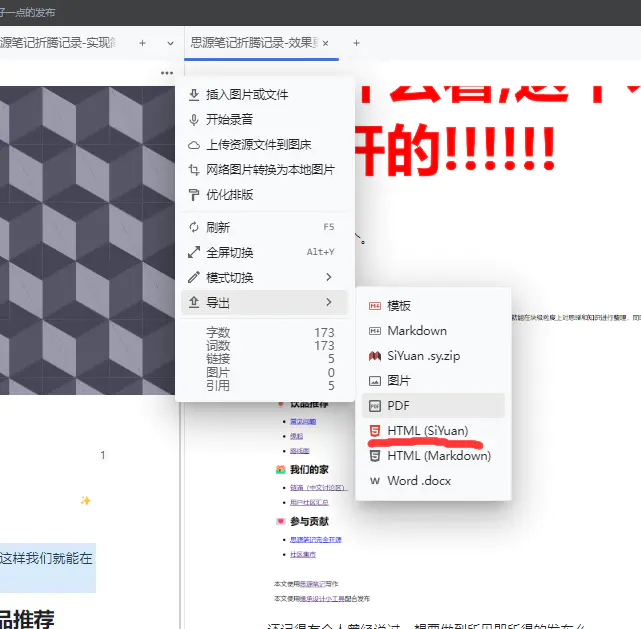Open the 用户社区汇总 link

[309, 502]
